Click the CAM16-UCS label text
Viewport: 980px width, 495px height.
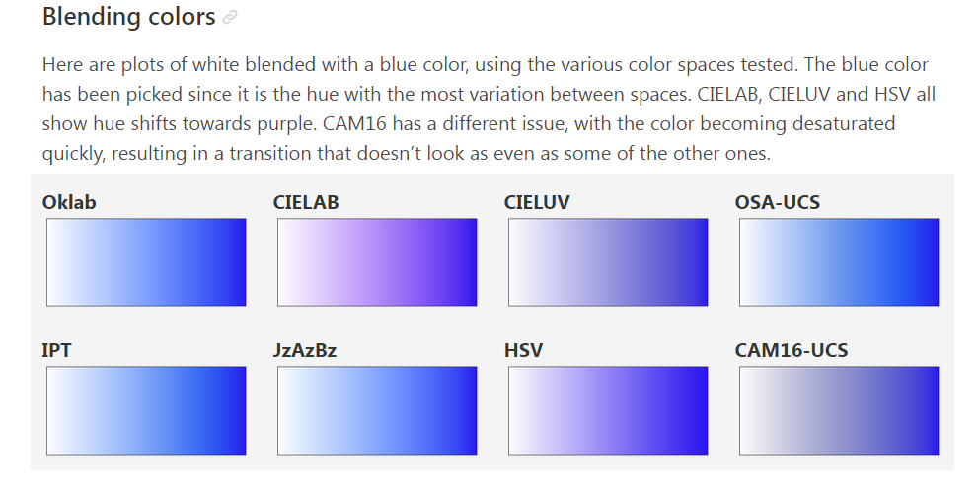(792, 351)
